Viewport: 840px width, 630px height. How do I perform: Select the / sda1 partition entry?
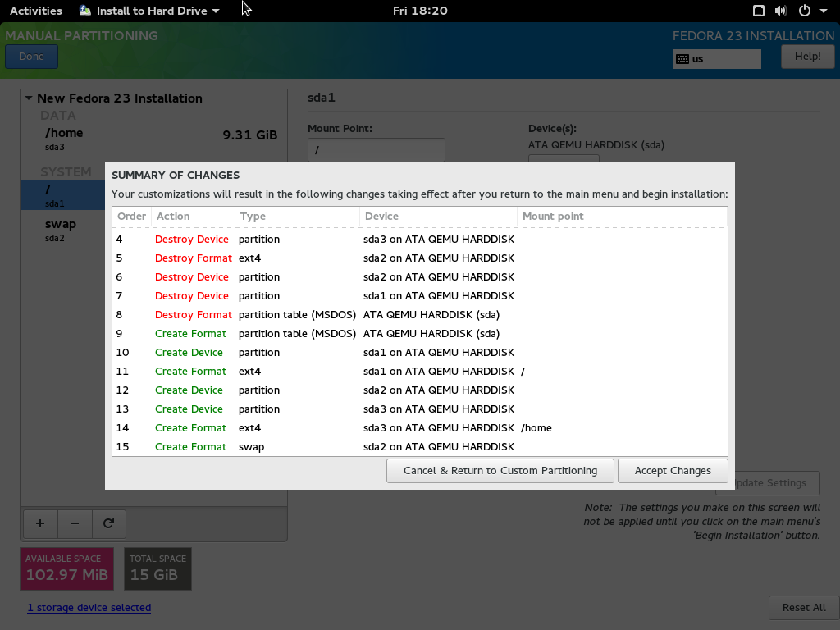[62, 195]
